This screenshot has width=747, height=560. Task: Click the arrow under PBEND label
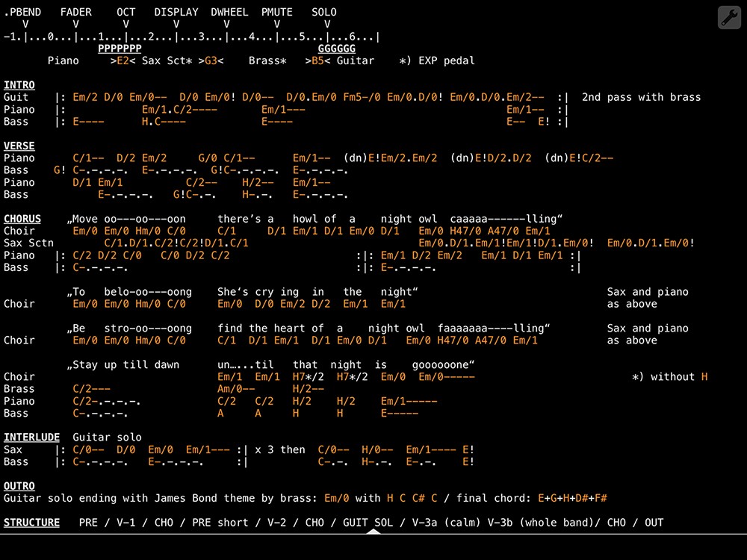(25, 24)
